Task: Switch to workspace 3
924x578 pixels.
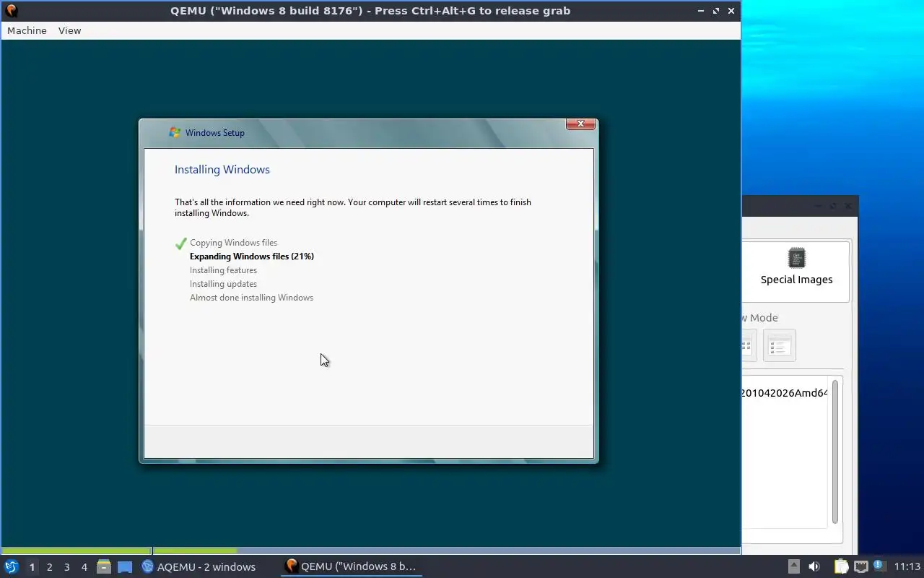Action: (66, 567)
